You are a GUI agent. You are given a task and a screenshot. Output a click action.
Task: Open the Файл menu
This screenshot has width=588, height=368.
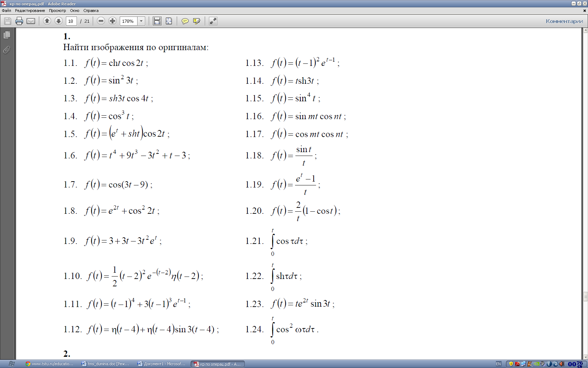click(x=6, y=11)
